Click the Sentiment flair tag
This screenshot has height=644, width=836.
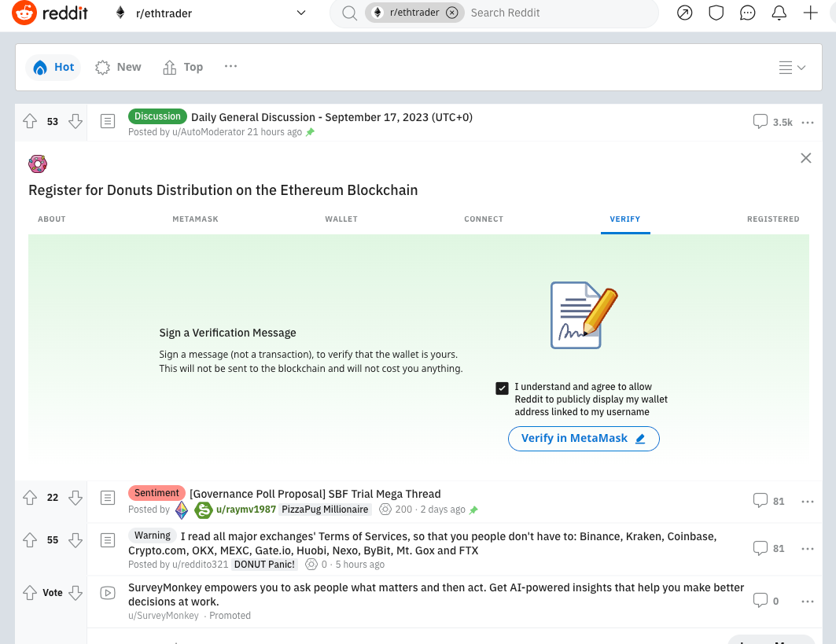click(157, 492)
